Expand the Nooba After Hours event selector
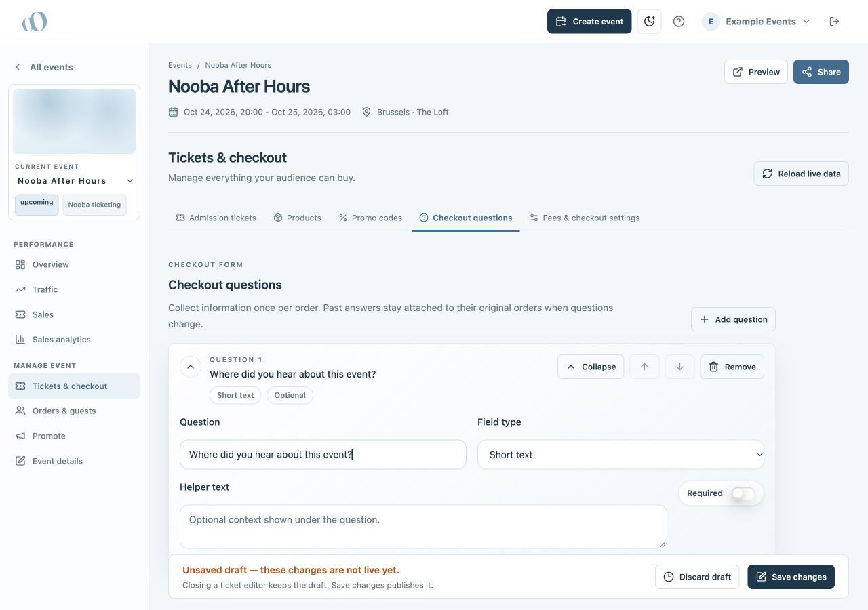Image resolution: width=868 pixels, height=610 pixels. (x=75, y=181)
